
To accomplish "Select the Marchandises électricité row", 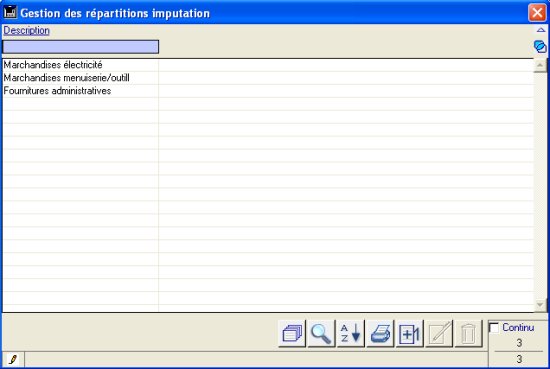I will coord(268,65).
